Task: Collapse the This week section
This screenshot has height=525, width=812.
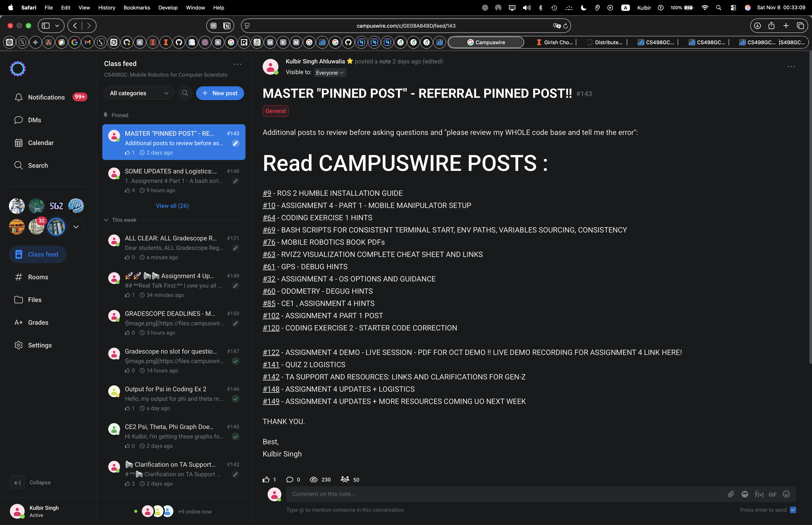Action: tap(106, 220)
